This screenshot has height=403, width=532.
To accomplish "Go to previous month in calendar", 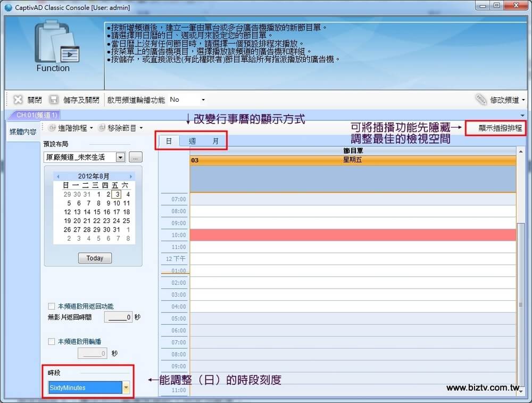I will pyautogui.click(x=58, y=176).
